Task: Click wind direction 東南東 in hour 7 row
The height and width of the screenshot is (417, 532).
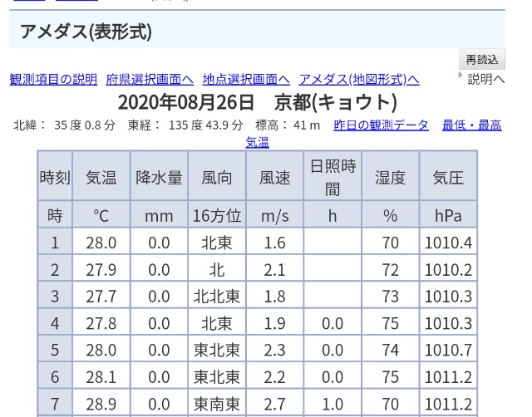Action: 217,403
